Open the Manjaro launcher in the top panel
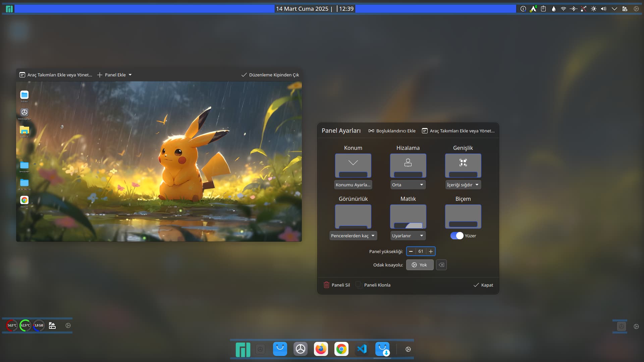This screenshot has height=362, width=644. tap(9, 9)
